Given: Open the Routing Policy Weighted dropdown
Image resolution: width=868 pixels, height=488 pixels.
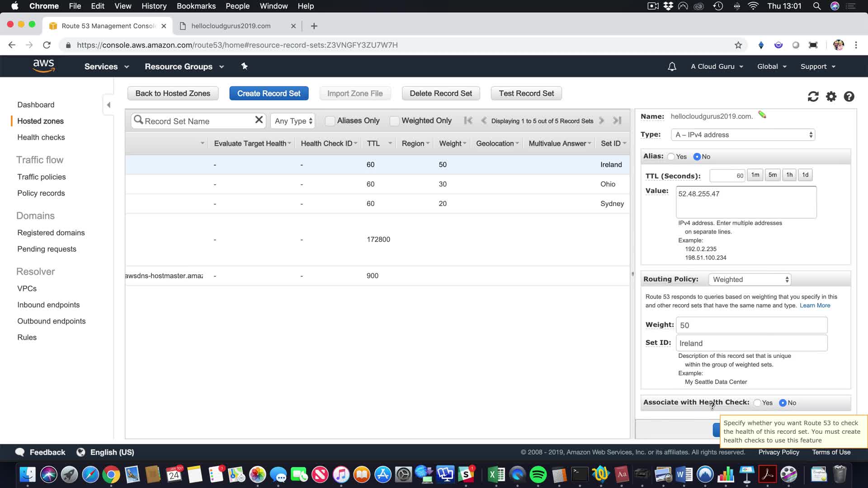Looking at the screenshot, I should 750,279.
